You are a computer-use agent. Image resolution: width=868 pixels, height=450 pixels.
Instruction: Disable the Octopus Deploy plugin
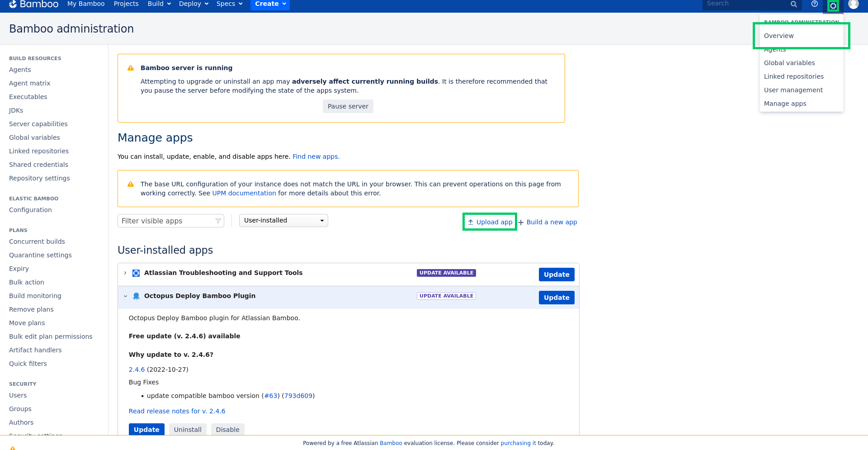tap(227, 429)
